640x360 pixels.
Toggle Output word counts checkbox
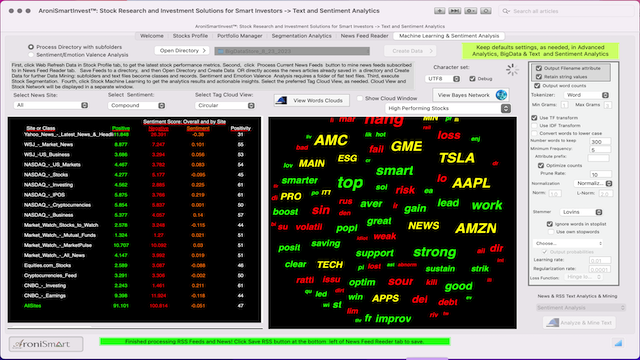pyautogui.click(x=537, y=86)
